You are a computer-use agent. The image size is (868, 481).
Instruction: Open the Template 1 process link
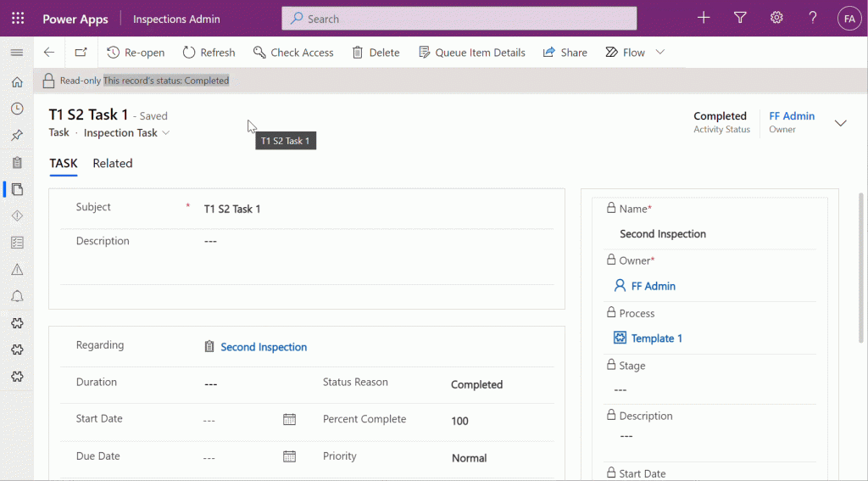[657, 338]
